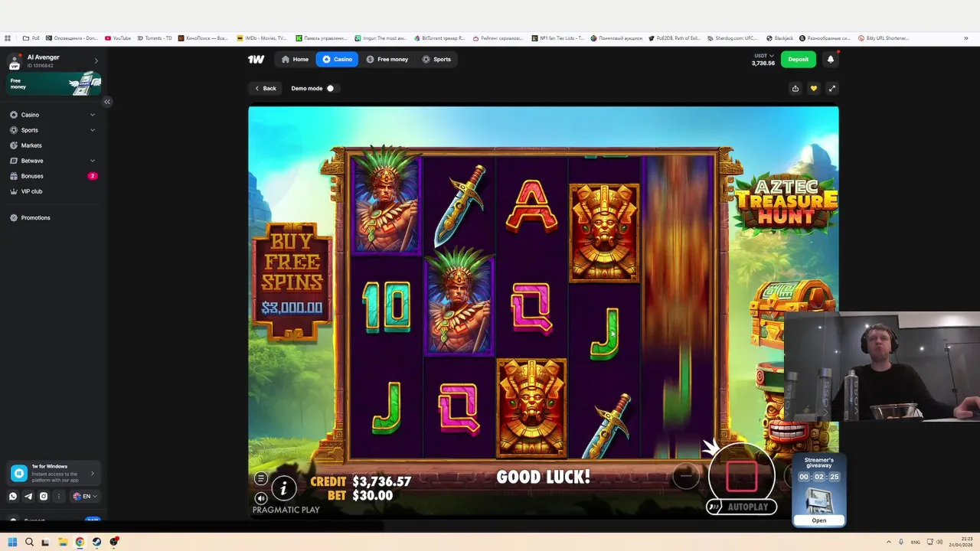Open the Windows Start menu
This screenshot has height=551, width=980.
[x=12, y=542]
